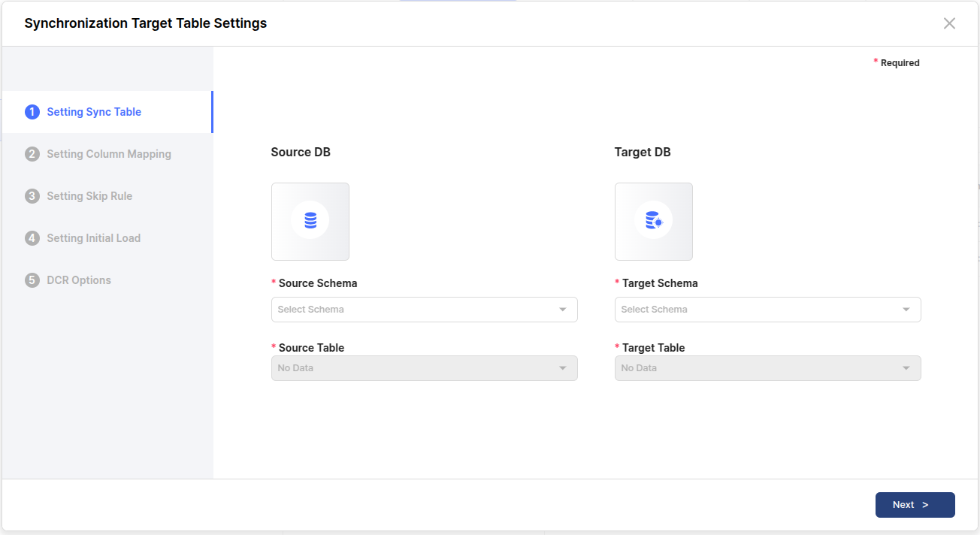Expand the Source Schema dropdown arrow
The height and width of the screenshot is (535, 980).
563,310
